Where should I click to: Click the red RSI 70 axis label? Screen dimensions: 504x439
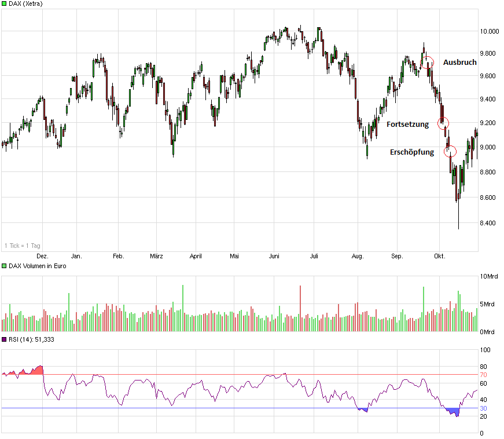click(483, 375)
